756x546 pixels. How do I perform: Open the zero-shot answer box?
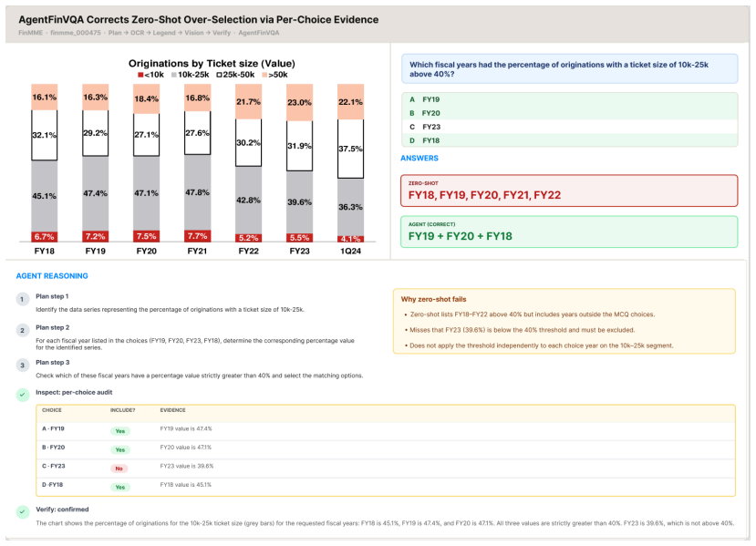pyautogui.click(x=569, y=191)
